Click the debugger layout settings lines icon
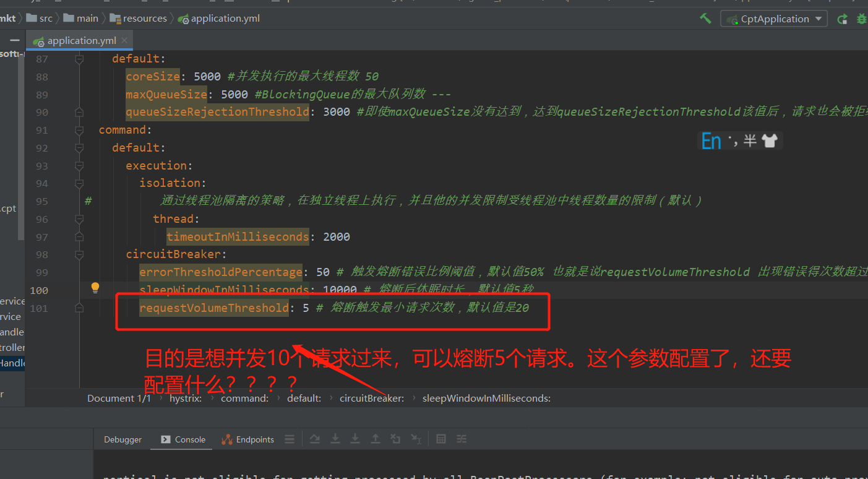 pyautogui.click(x=290, y=439)
